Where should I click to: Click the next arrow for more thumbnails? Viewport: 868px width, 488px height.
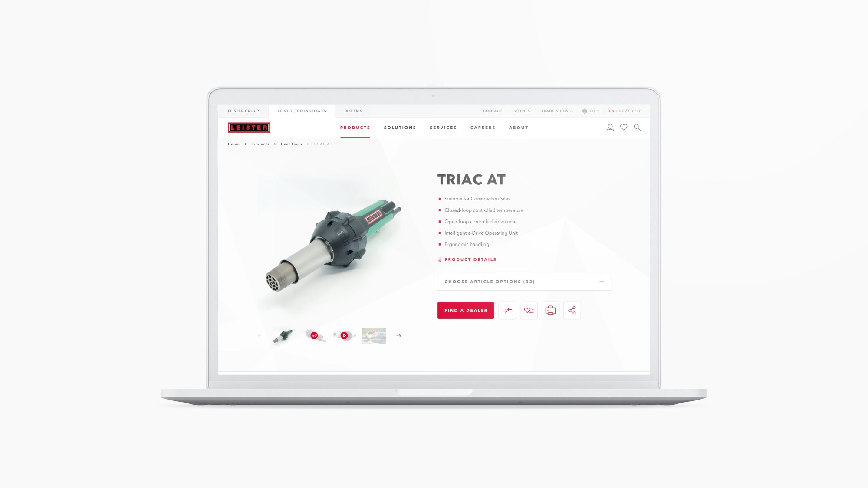click(398, 335)
